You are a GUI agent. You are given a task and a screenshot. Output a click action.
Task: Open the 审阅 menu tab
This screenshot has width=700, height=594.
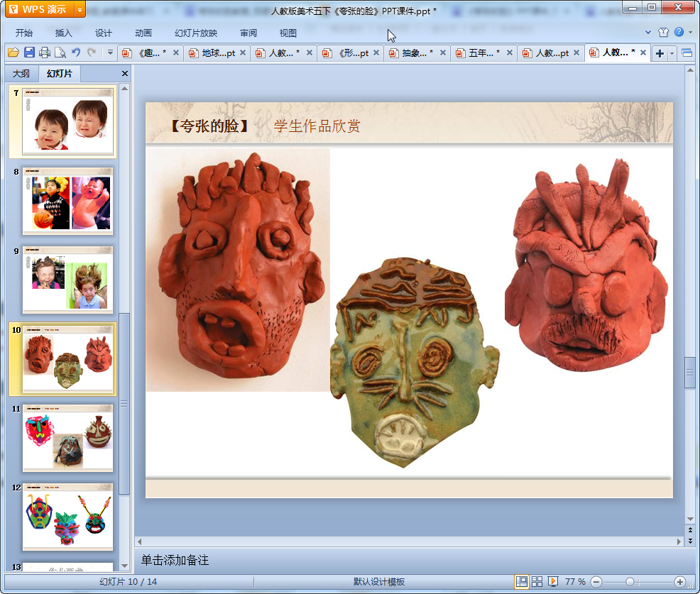click(248, 33)
